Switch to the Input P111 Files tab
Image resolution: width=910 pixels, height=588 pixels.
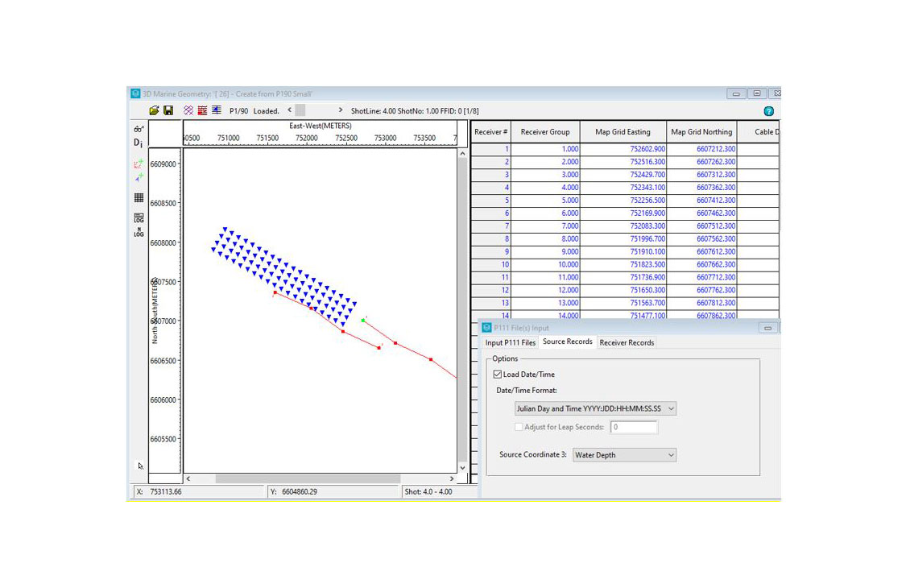[x=510, y=342]
